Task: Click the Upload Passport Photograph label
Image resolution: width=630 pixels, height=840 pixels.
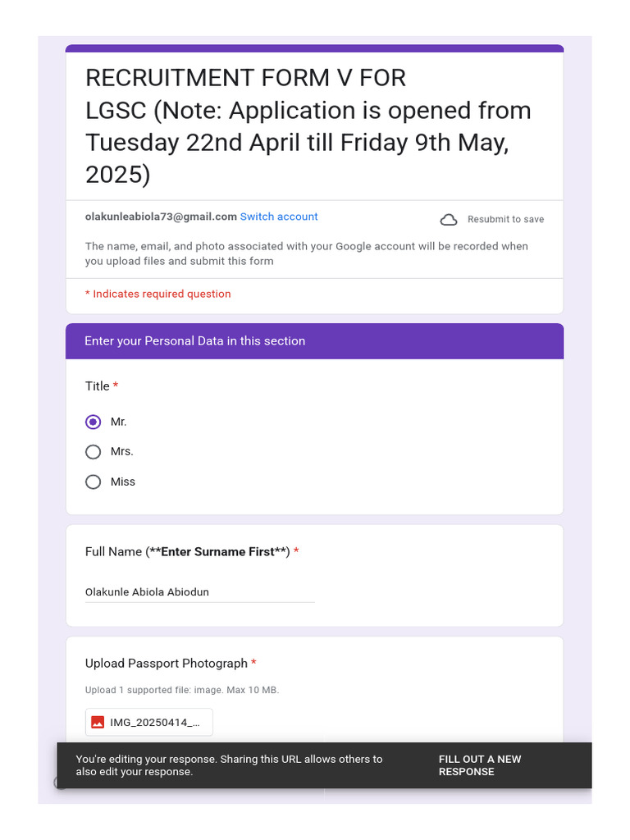Action: pos(167,664)
